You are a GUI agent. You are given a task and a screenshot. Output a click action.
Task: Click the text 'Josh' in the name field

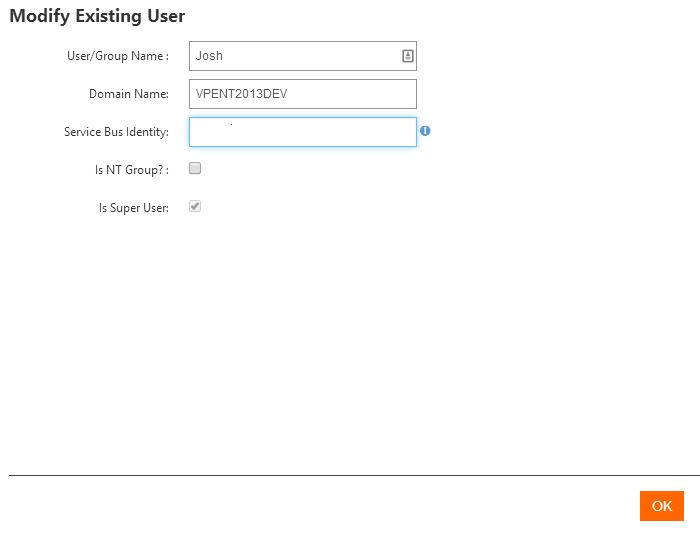coord(209,56)
